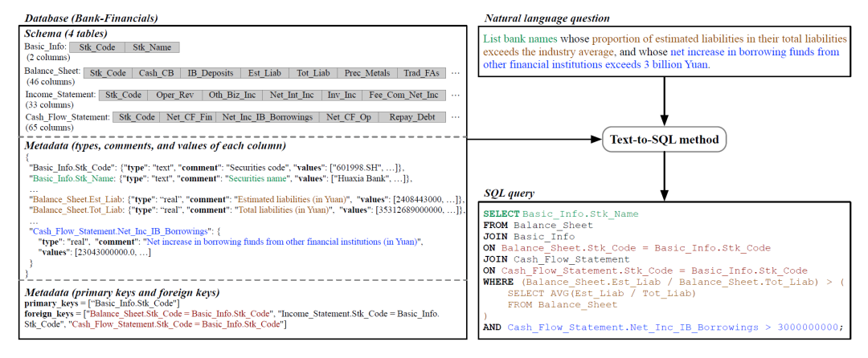The width and height of the screenshot is (868, 358).
Task: Select the "foreign_keys" label
Action: 50,314
